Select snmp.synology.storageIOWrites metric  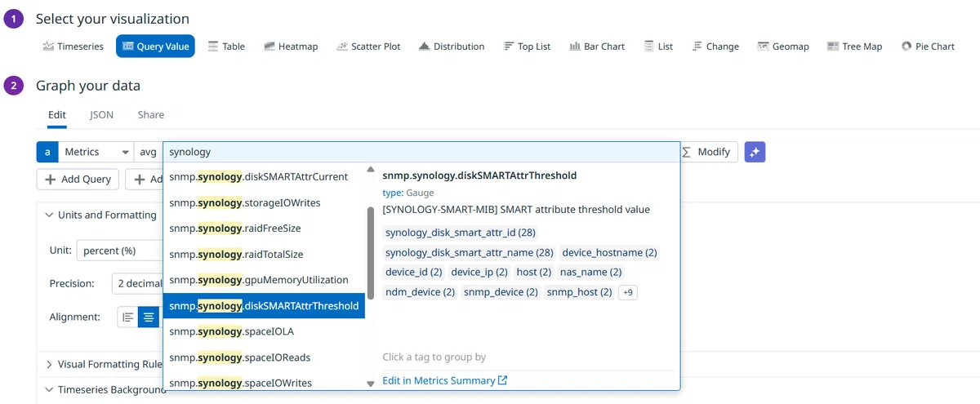pyautogui.click(x=264, y=202)
